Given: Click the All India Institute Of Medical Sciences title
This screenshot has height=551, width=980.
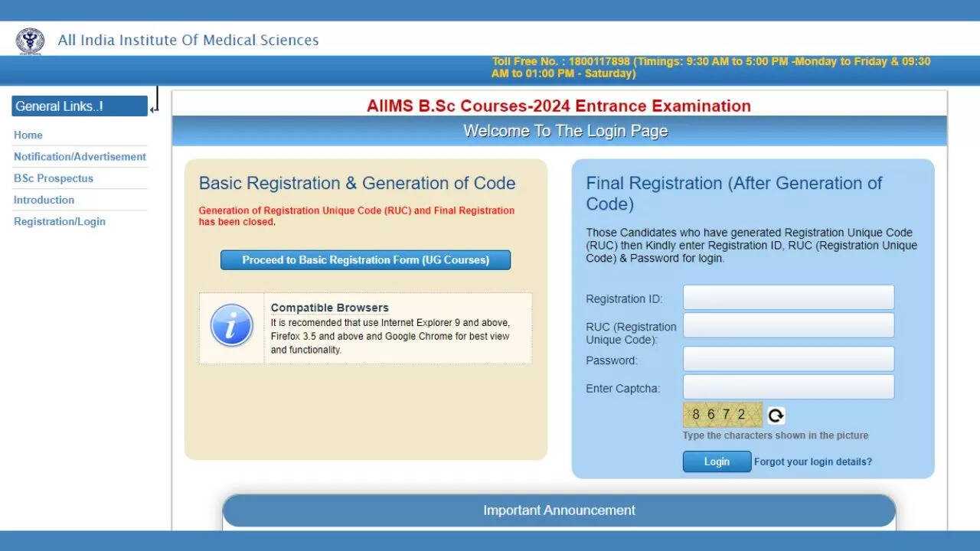Looking at the screenshot, I should [x=188, y=40].
